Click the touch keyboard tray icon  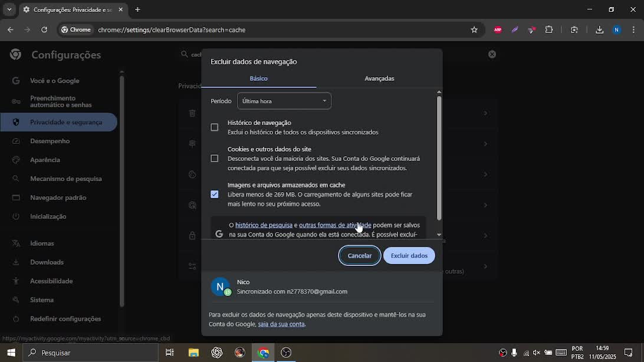(x=561, y=353)
